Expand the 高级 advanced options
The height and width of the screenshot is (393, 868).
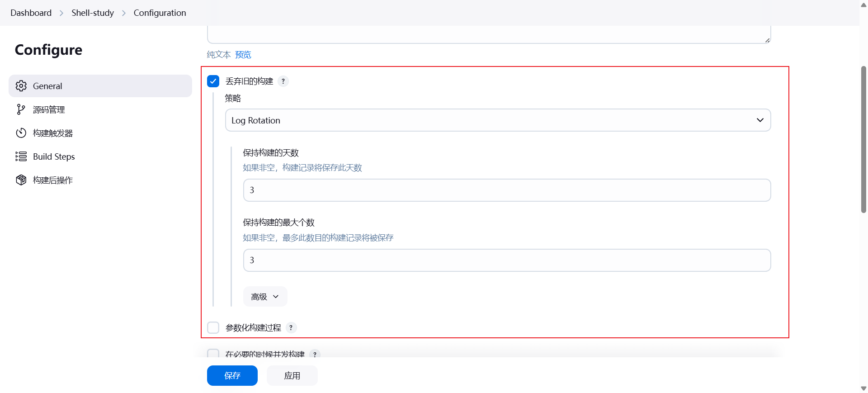(265, 297)
